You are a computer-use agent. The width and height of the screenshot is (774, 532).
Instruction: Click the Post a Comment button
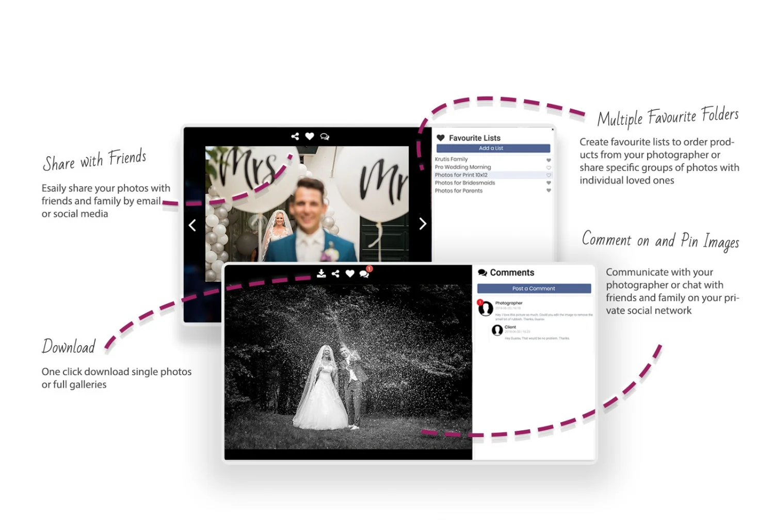[534, 288]
